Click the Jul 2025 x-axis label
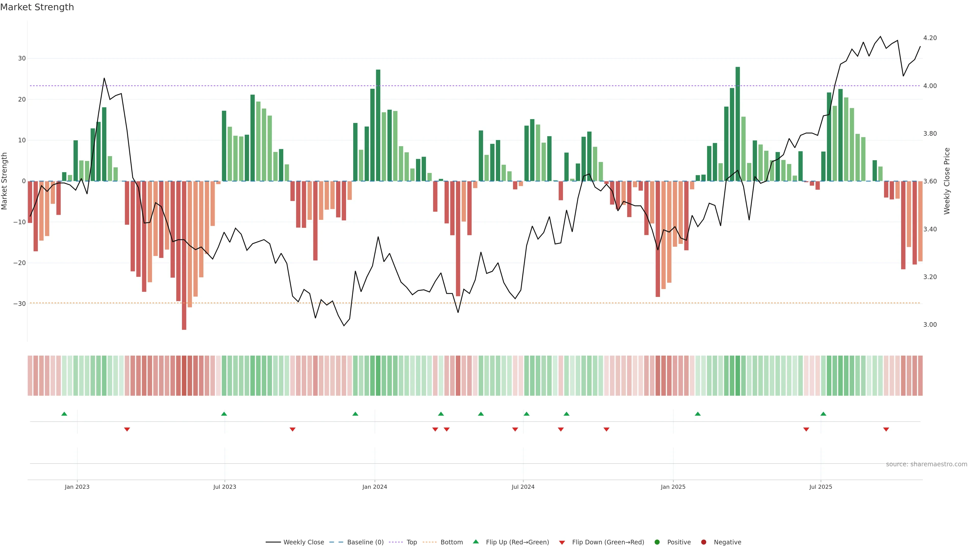This screenshot has width=980, height=551. coord(820,487)
